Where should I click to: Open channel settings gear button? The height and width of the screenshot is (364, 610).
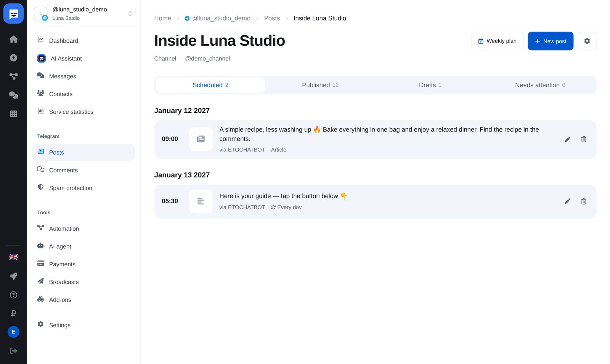pyautogui.click(x=587, y=41)
